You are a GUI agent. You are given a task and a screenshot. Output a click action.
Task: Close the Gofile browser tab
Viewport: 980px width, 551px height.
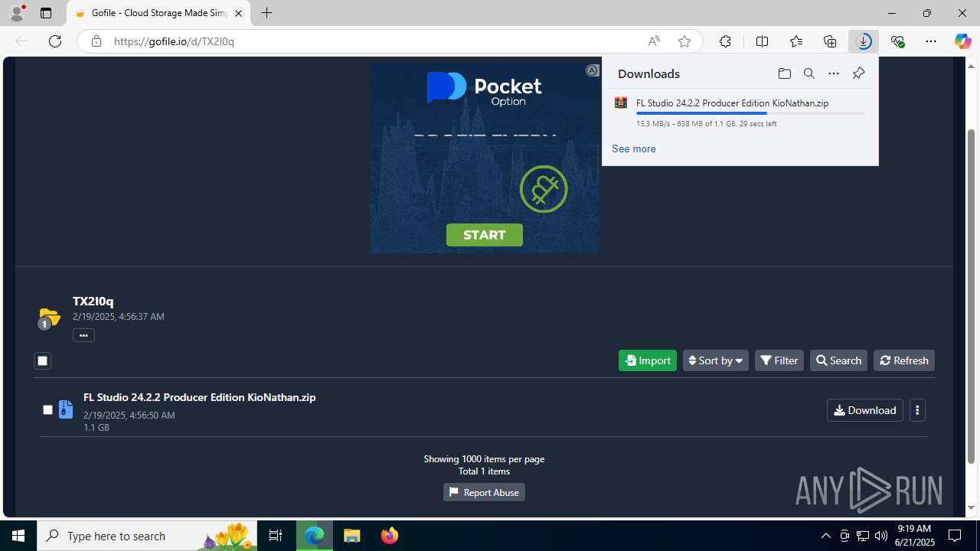[x=238, y=13]
